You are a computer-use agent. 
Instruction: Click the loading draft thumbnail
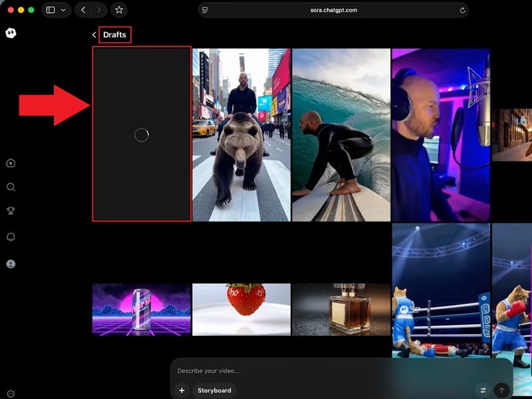[x=141, y=135]
